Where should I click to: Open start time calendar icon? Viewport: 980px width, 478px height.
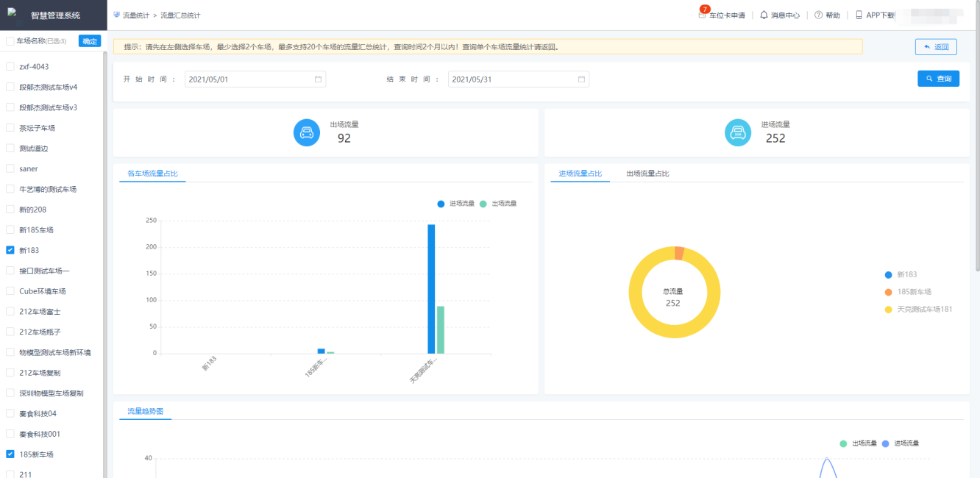318,79
